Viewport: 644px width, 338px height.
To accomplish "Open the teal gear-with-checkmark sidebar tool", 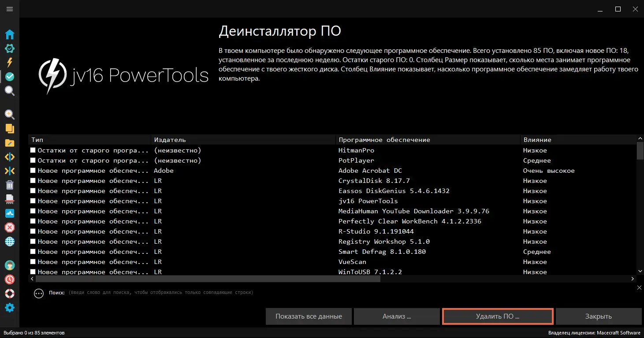I will tap(10, 48).
